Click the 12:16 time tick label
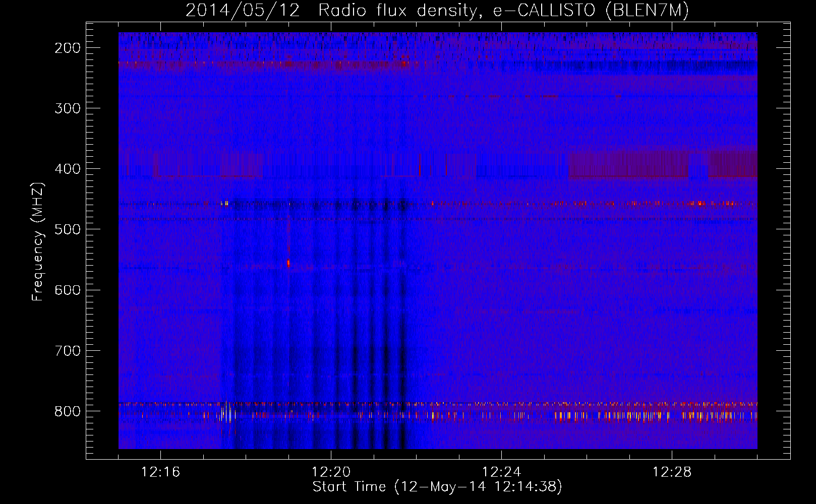Image resolution: width=816 pixels, height=504 pixels. click(160, 472)
